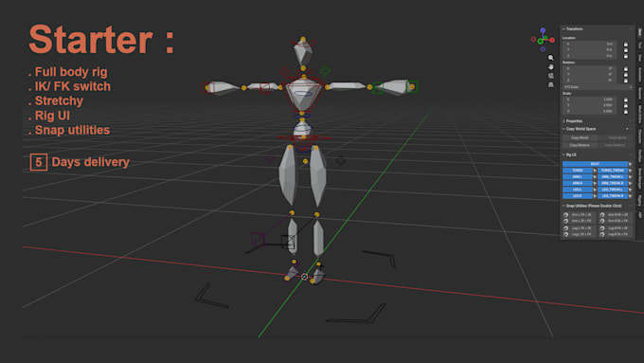Click the Copy Relative button
Viewport: 644px width, 363px height.
point(580,145)
